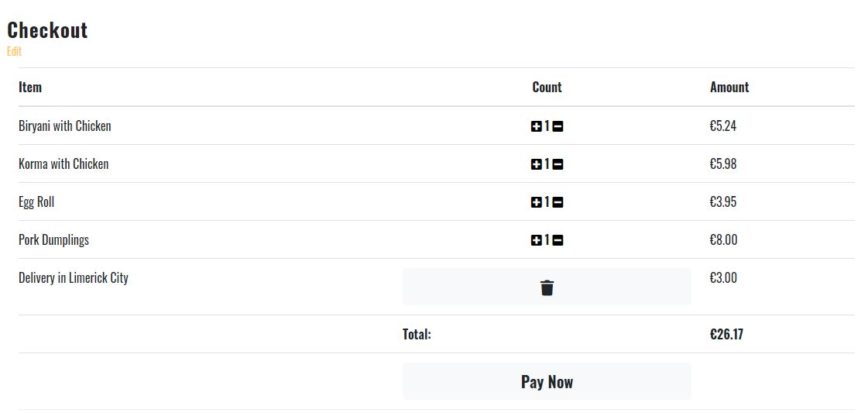Increment Pork Dumplings count

536,240
